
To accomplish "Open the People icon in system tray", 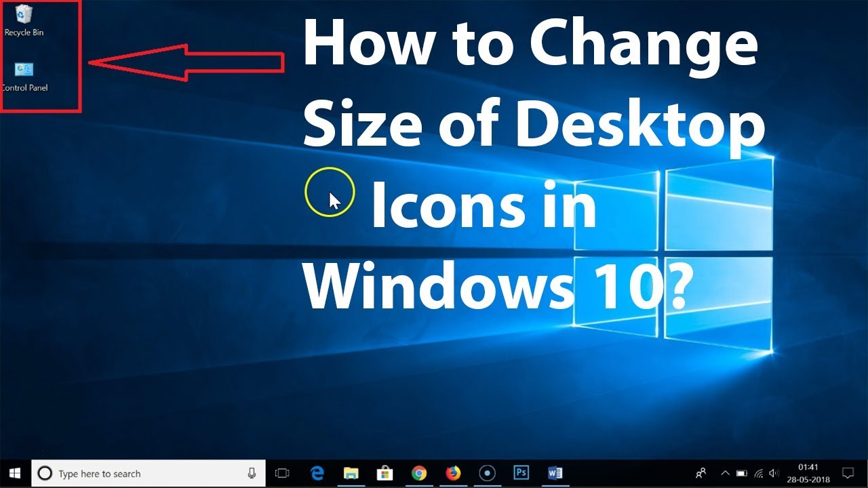I will click(x=701, y=473).
